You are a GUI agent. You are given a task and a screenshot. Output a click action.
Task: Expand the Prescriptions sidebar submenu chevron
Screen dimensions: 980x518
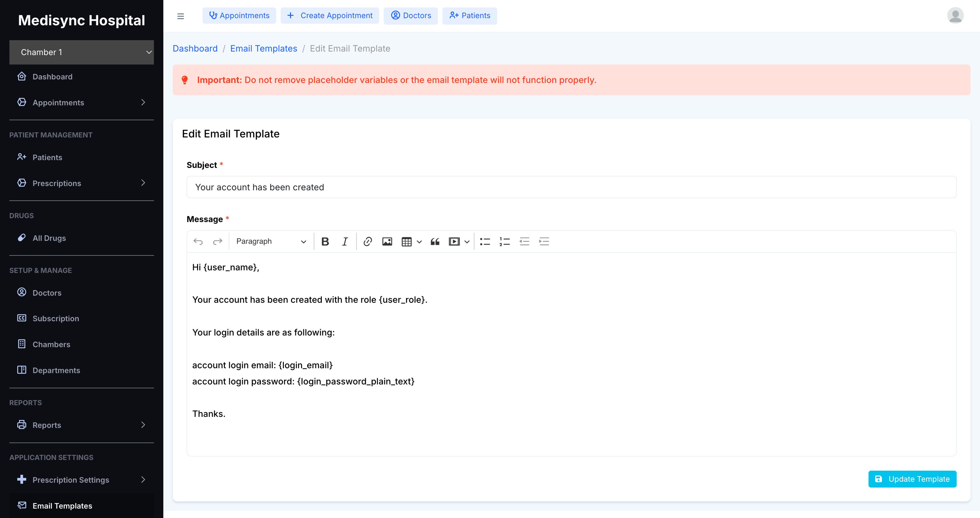143,183
